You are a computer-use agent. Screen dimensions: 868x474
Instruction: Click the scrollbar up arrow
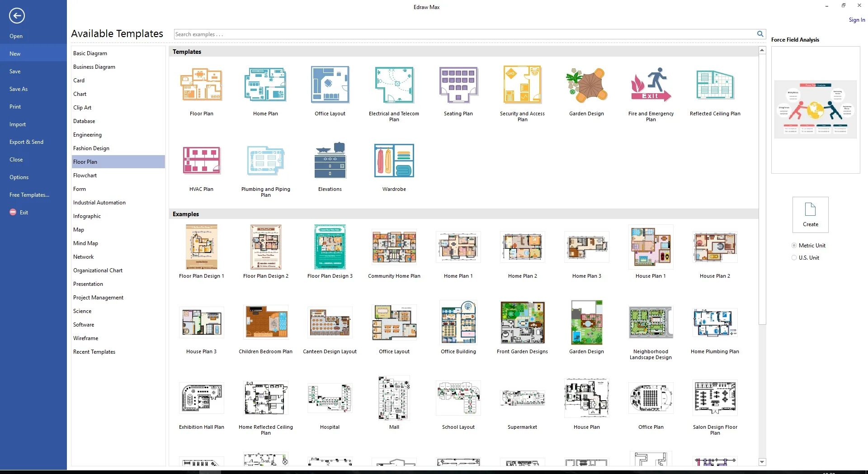click(x=762, y=50)
